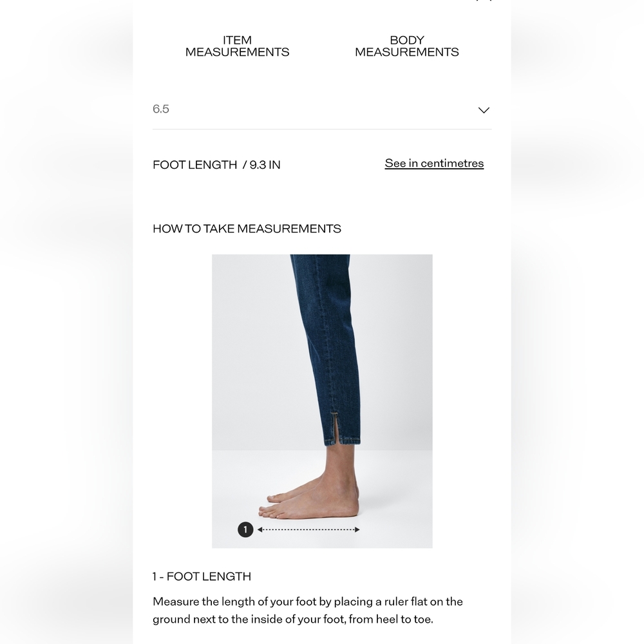Expand the size selector chevron arrow
Image resolution: width=644 pixels, height=644 pixels.
click(484, 110)
